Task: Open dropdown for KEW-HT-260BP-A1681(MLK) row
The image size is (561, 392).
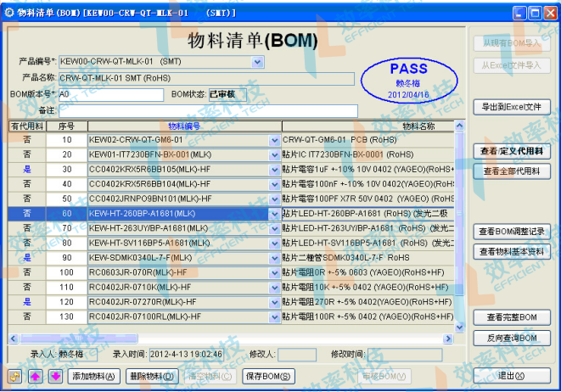Action: [x=273, y=214]
